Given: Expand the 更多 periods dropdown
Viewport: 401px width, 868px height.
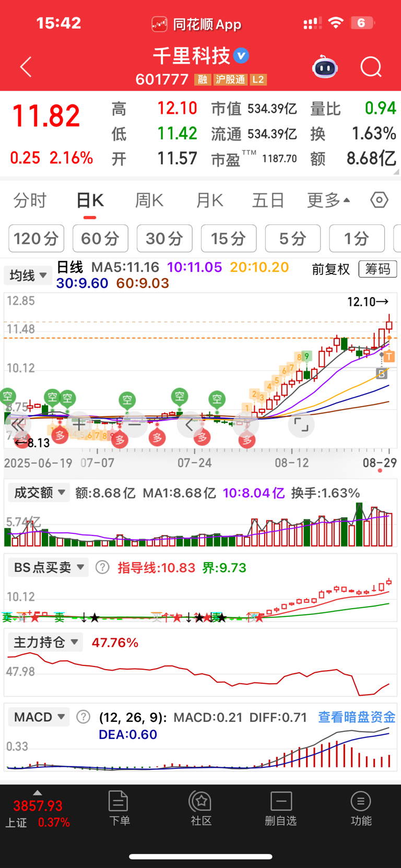Looking at the screenshot, I should [x=328, y=200].
